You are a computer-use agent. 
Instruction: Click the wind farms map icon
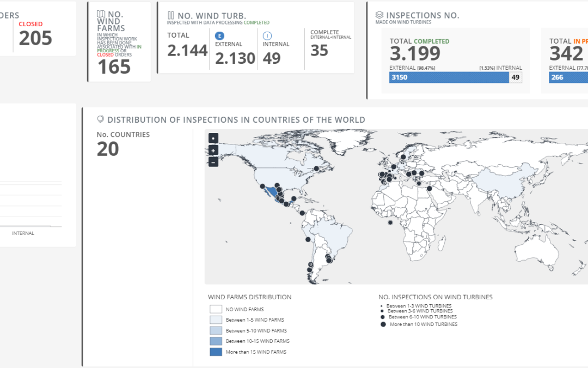coord(101,14)
